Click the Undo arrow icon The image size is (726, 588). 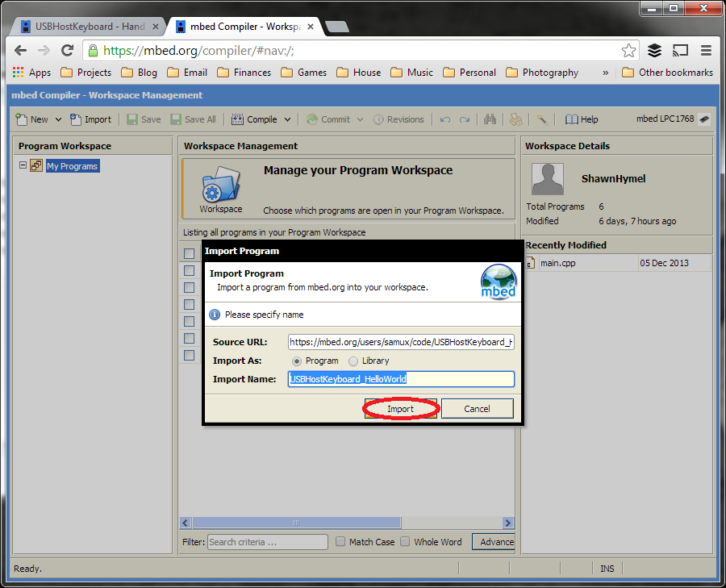click(445, 120)
